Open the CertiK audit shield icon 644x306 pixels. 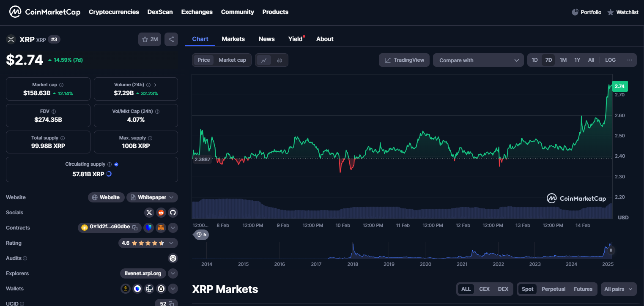click(x=173, y=258)
